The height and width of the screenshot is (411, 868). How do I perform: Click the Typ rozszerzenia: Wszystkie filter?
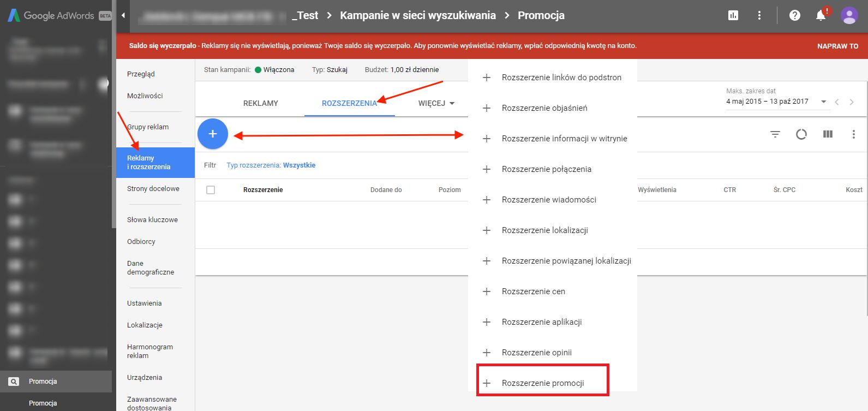click(271, 165)
